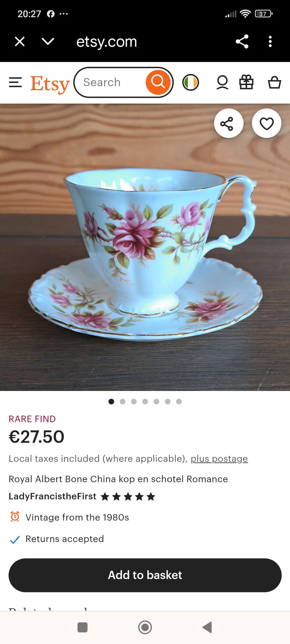
Task: Visit the LadyFrancistheFirst shop
Action: [53, 496]
